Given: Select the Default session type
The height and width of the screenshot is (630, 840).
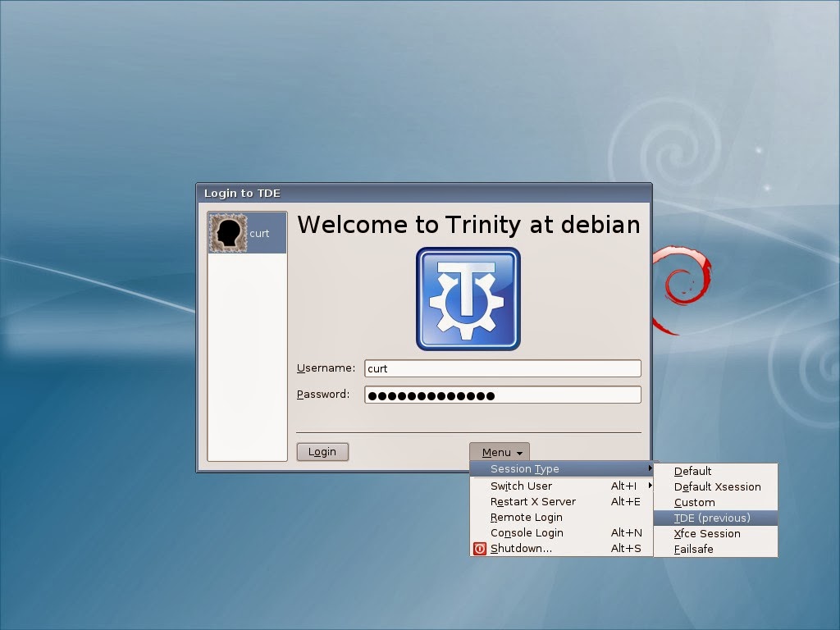Looking at the screenshot, I should tap(693, 471).
